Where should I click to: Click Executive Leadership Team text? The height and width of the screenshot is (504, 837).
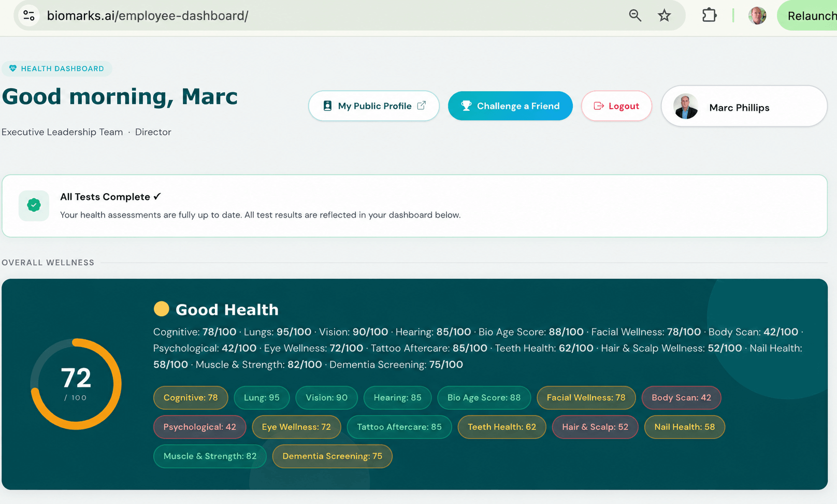point(62,132)
